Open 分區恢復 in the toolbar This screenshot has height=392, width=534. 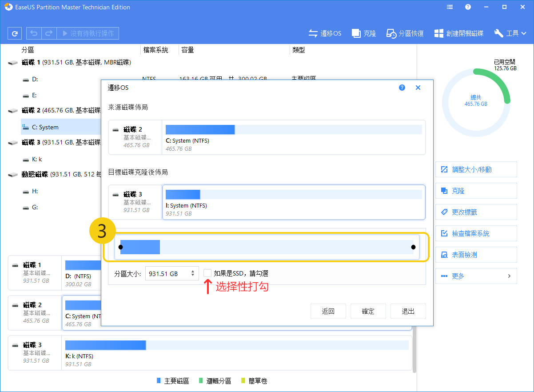coord(405,33)
